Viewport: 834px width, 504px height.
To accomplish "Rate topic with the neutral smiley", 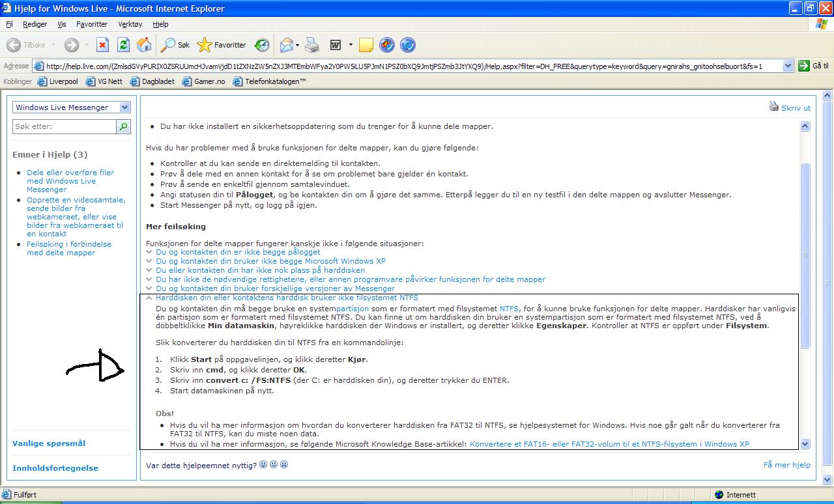I will tap(273, 465).
